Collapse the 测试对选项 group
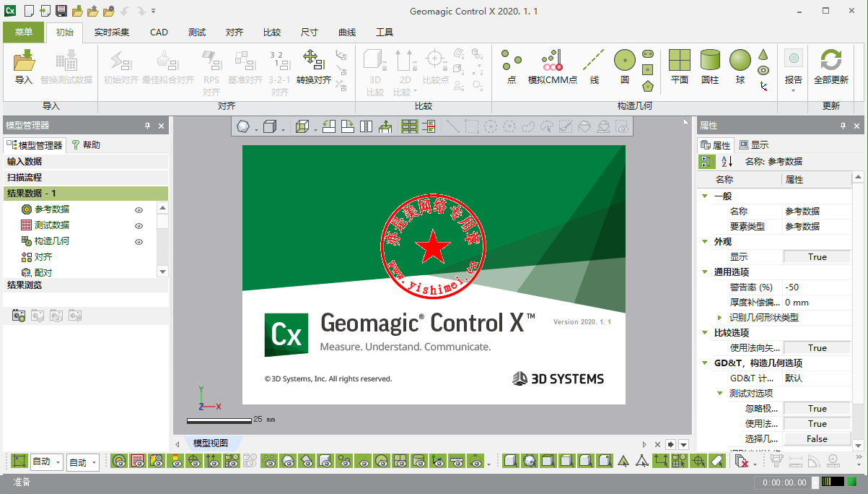868x494 pixels. click(719, 393)
